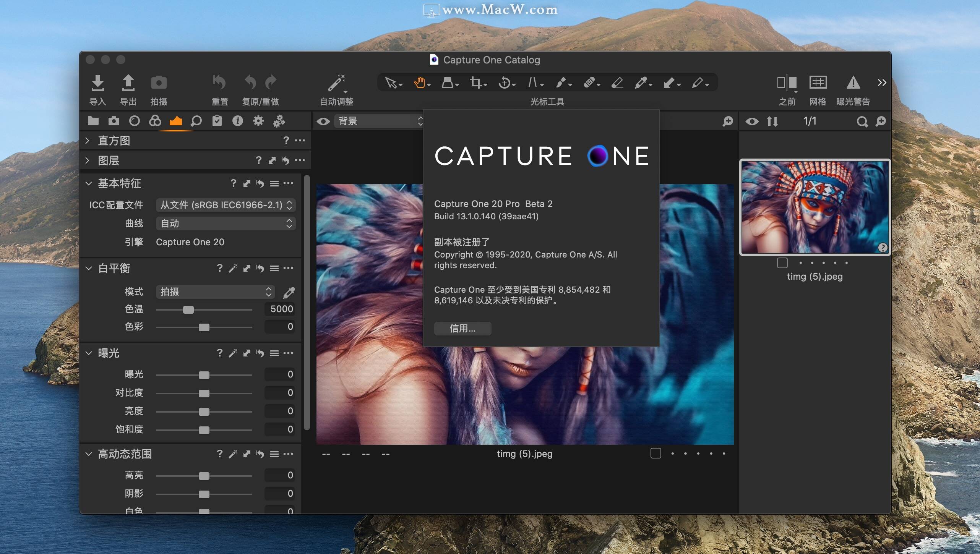Select the Rotate straighten tool
This screenshot has width=980, height=554.
505,83
